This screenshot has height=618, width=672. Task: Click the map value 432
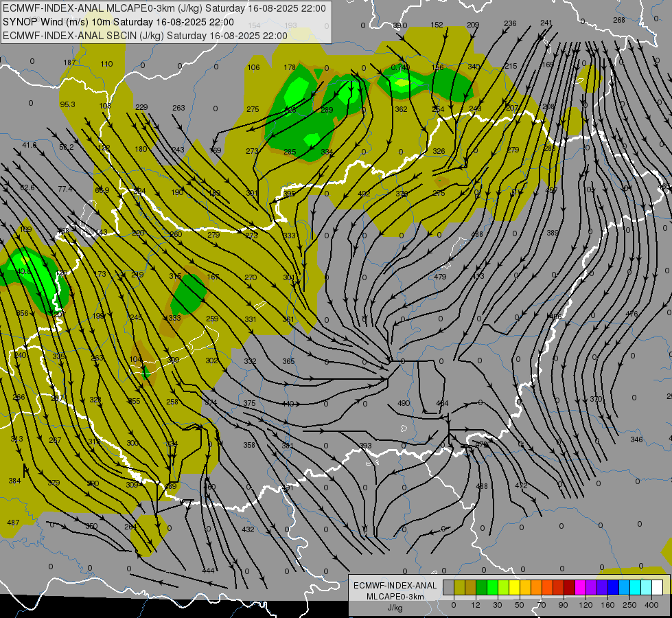pos(248,529)
